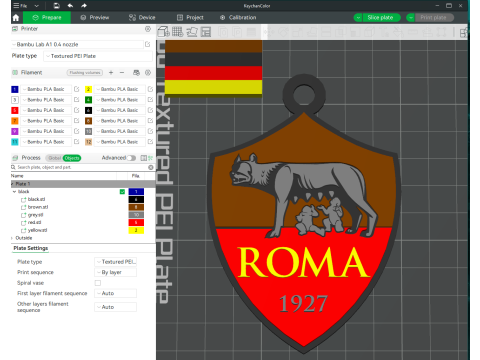Add a filament with the plus icon

click(111, 72)
